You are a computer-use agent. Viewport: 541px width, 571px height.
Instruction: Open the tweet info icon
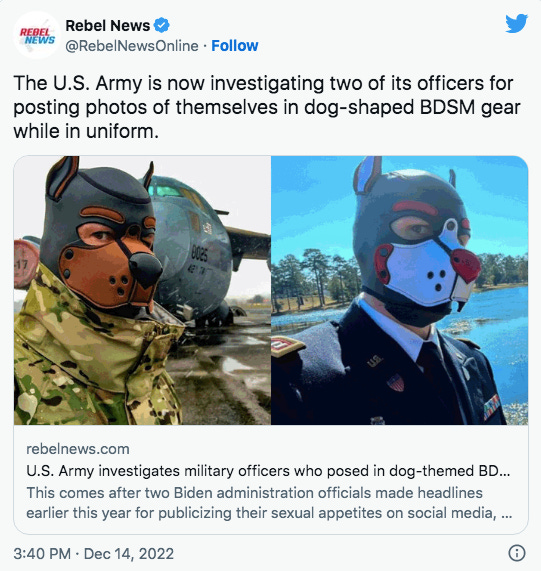tap(516, 553)
